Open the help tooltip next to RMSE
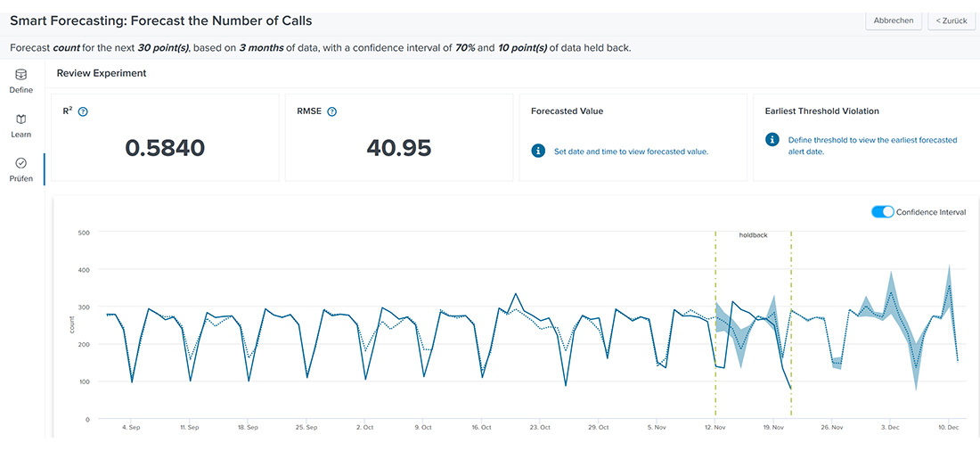 pyautogui.click(x=331, y=112)
